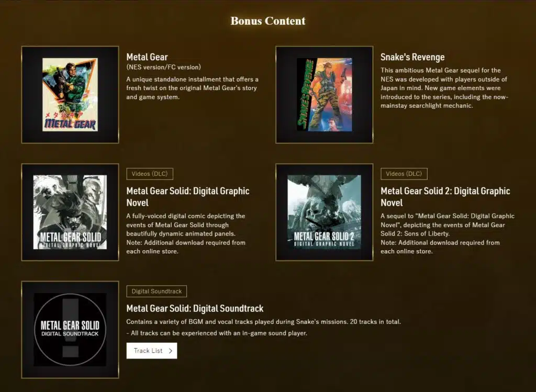536x392 pixels.
Task: Click the 'fully-voiced digital comic' description
Action: tap(186, 234)
